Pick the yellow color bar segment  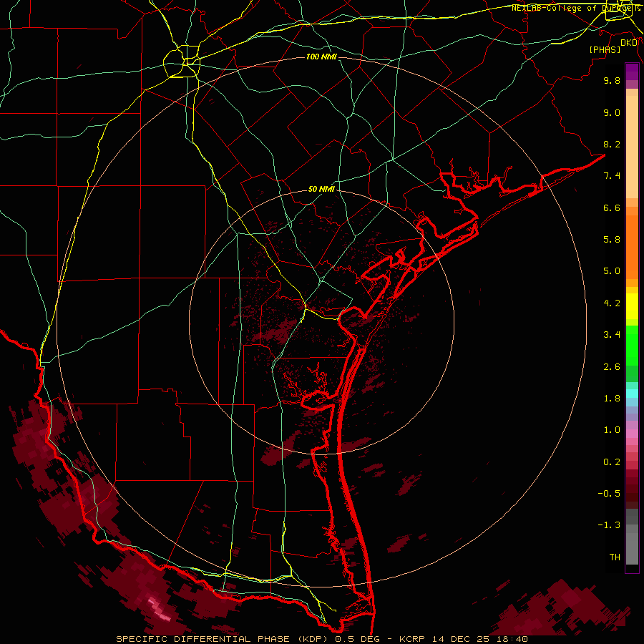point(632,306)
